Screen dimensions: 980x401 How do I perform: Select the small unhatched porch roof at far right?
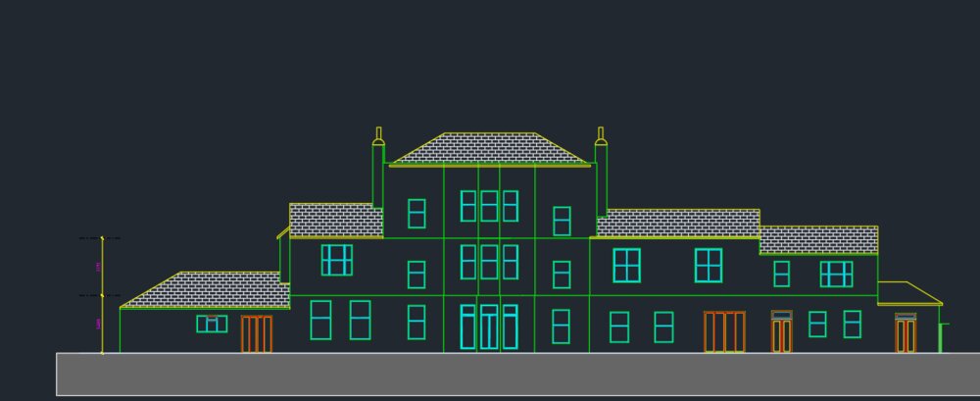pyautogui.click(x=909, y=293)
